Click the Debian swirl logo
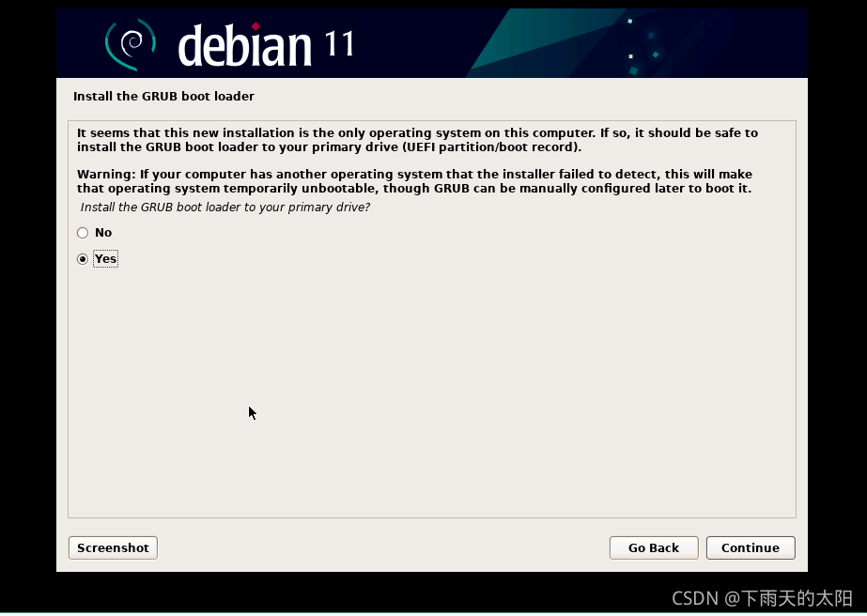 (130, 42)
